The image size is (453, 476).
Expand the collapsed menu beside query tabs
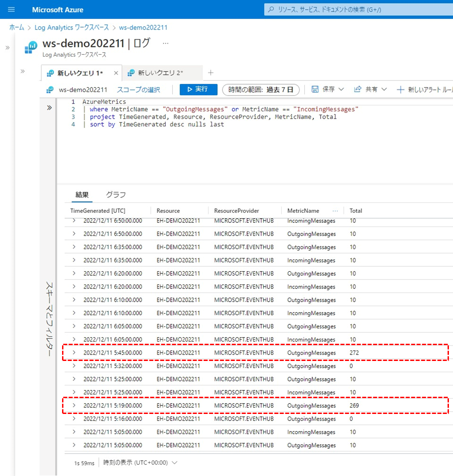pos(23,72)
